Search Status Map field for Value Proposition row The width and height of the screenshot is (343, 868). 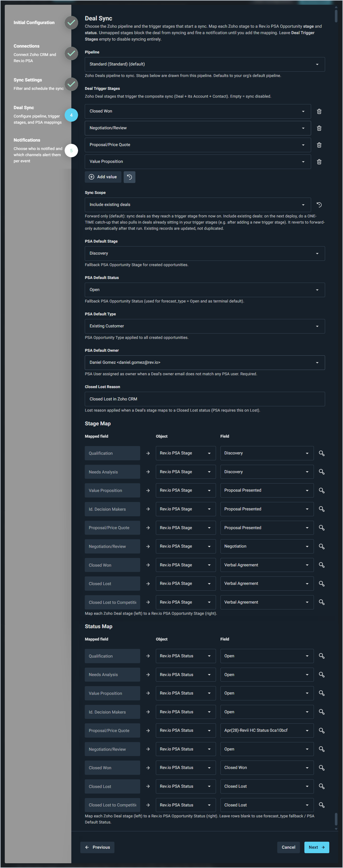coord(321,693)
